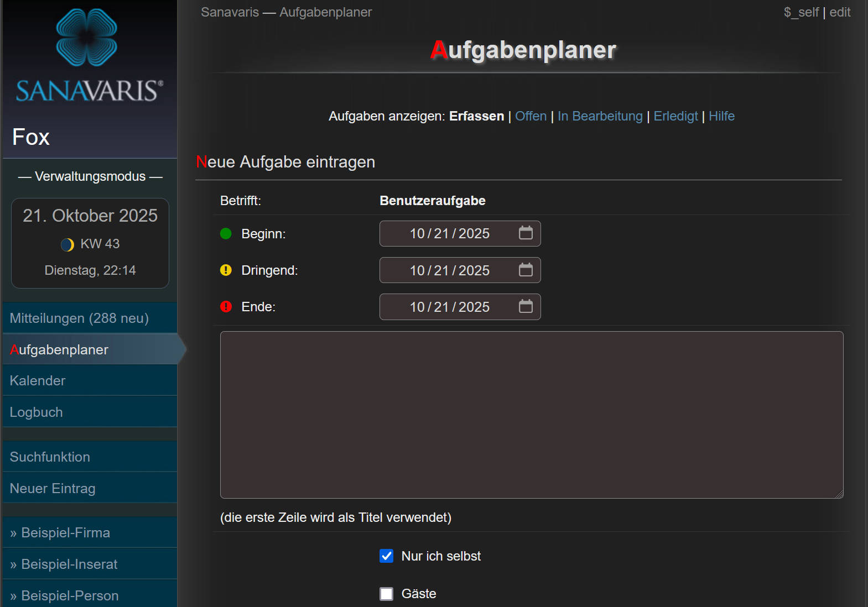Open Mitteilungen with 288 new messages
868x607 pixels.
point(79,318)
